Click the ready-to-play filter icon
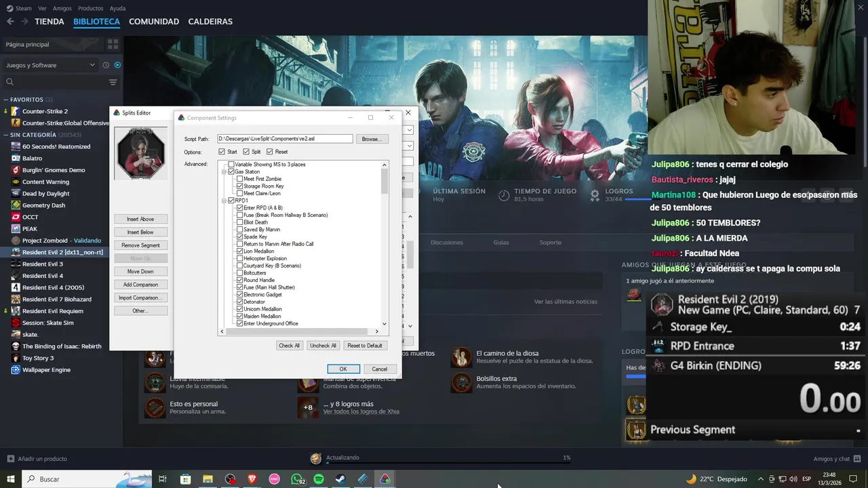Screen dimensions: 868x488 (x=117, y=65)
